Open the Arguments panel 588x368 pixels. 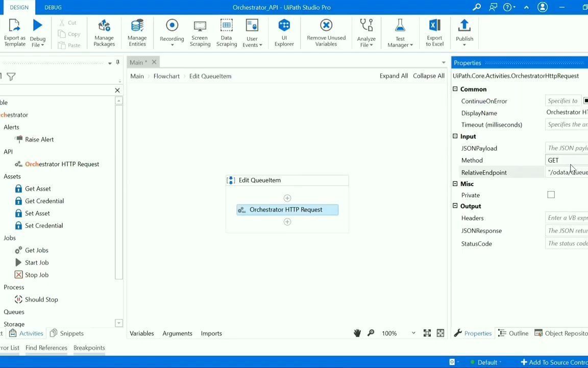tap(177, 333)
